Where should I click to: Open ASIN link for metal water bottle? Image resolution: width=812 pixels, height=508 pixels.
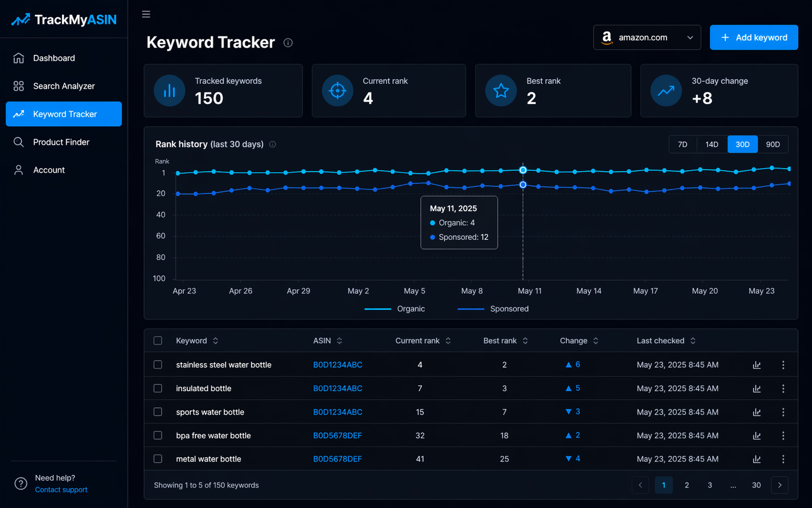pyautogui.click(x=337, y=459)
